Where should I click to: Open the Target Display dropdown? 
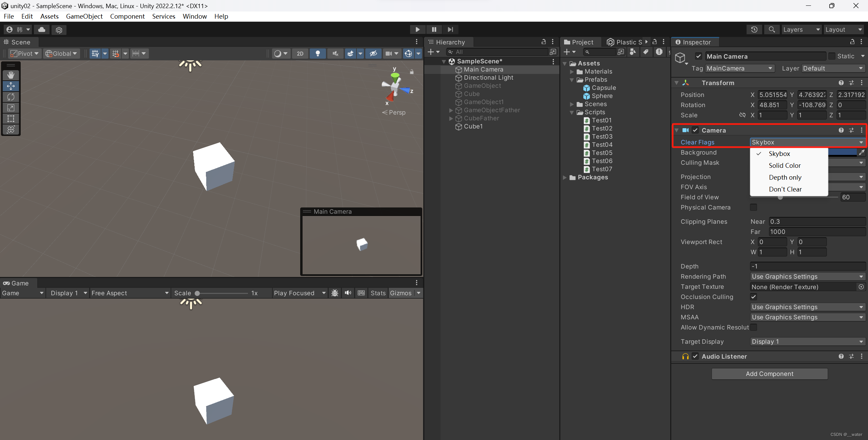coord(807,341)
